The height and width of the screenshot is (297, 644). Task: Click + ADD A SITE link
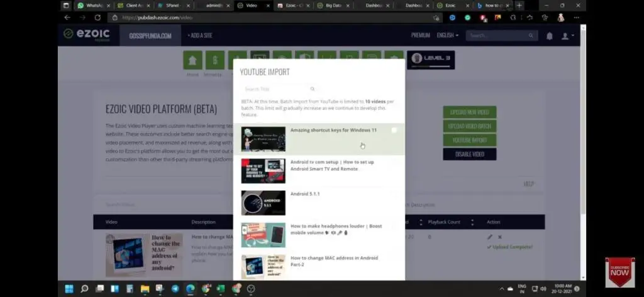pyautogui.click(x=199, y=36)
